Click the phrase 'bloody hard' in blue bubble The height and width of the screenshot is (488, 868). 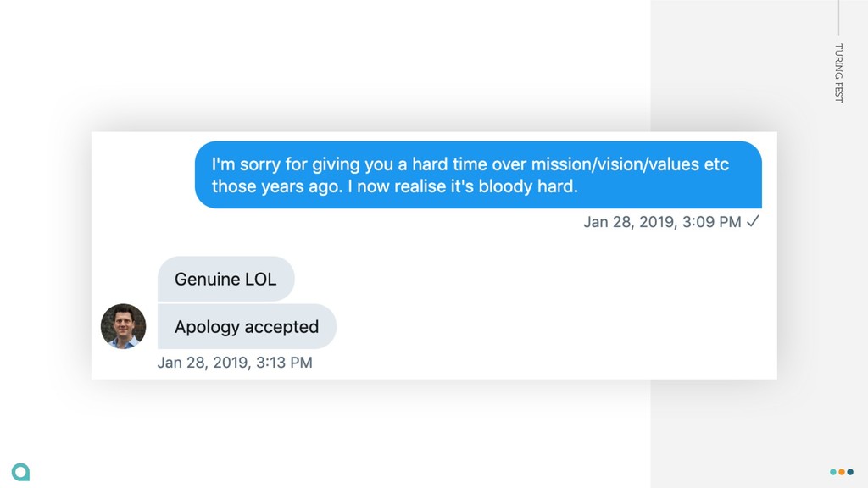527,186
